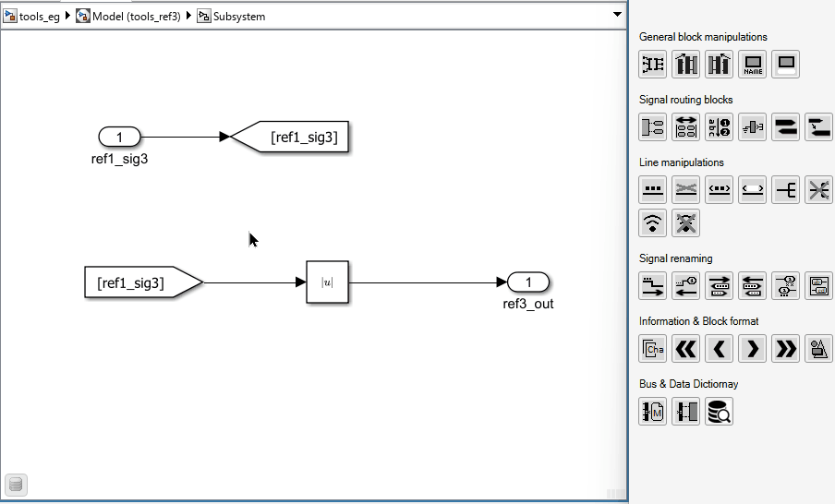This screenshot has width=835, height=504.
Task: Click the block ports alignment icon under General block manipulations
Action: [652, 65]
